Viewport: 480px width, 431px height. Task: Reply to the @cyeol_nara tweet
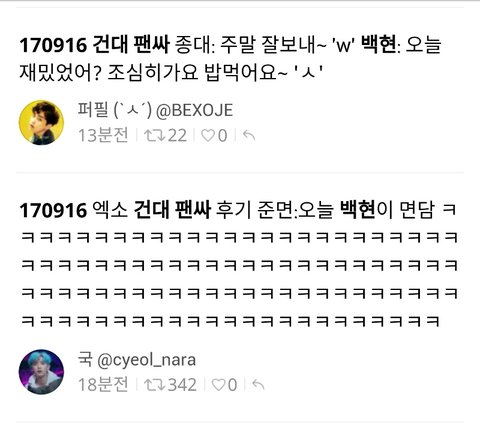click(x=258, y=385)
